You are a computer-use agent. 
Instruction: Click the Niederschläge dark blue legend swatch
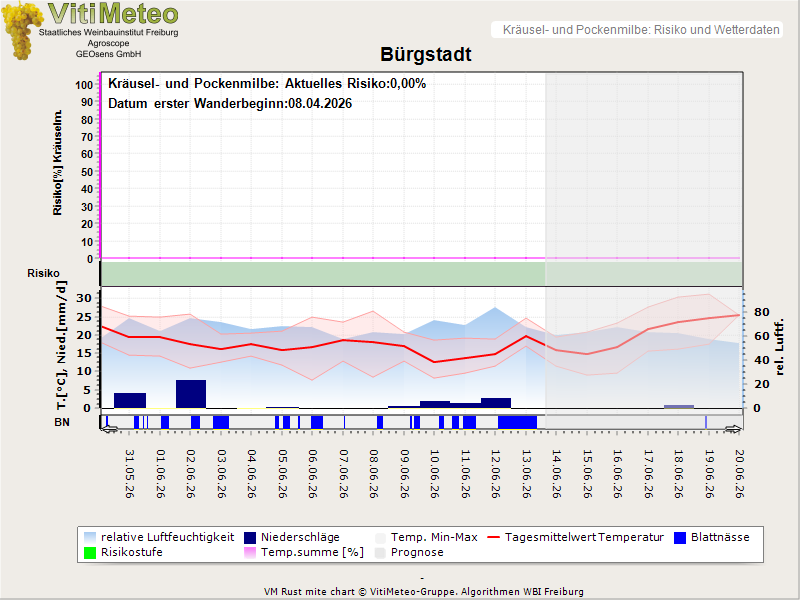pos(250,537)
